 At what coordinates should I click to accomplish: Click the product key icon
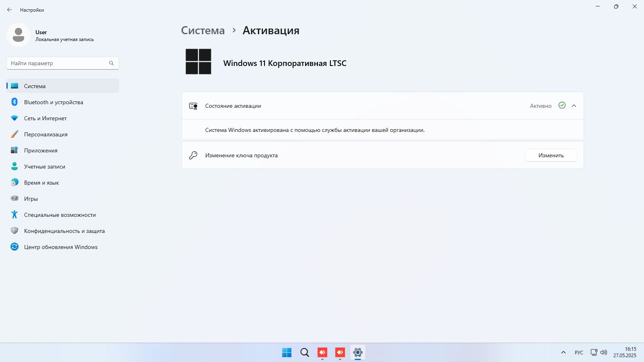click(x=193, y=155)
